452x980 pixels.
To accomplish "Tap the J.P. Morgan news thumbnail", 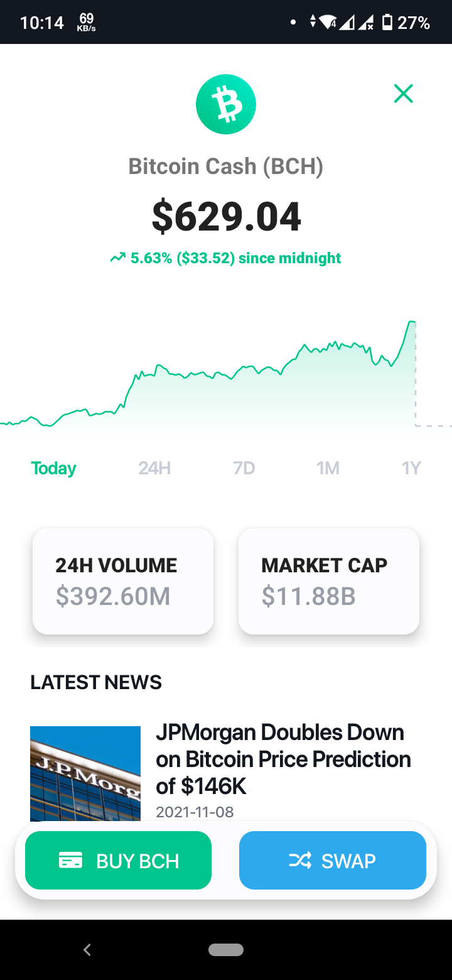I will (85, 774).
